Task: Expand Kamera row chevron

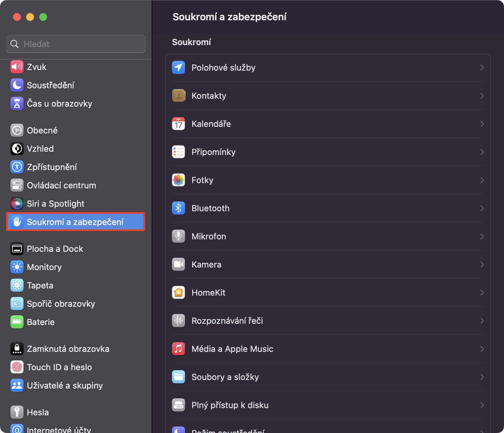Action: 482,265
